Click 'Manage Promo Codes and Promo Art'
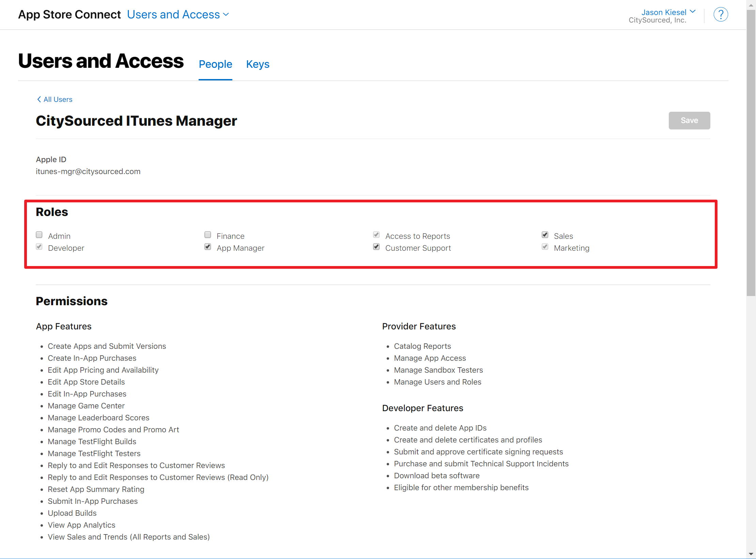This screenshot has width=756, height=559. [x=113, y=430]
